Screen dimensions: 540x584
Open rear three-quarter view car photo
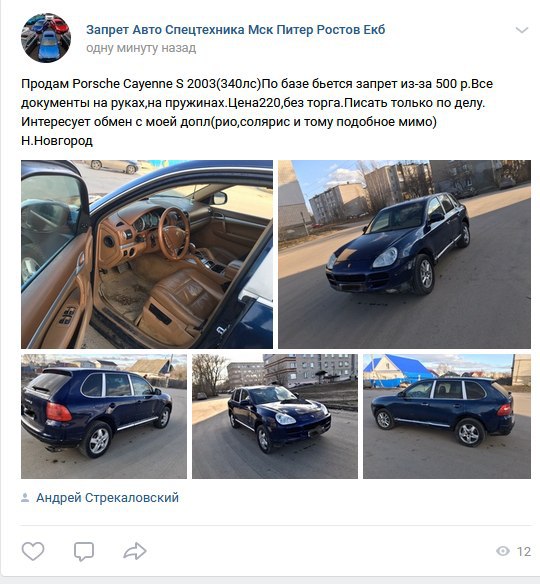[104, 416]
